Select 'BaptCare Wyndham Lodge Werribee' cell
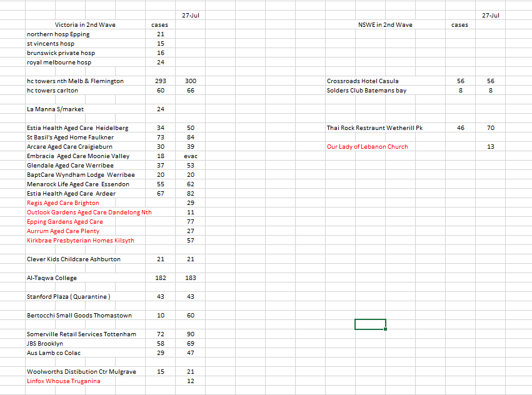This screenshot has width=532, height=395. point(81,175)
